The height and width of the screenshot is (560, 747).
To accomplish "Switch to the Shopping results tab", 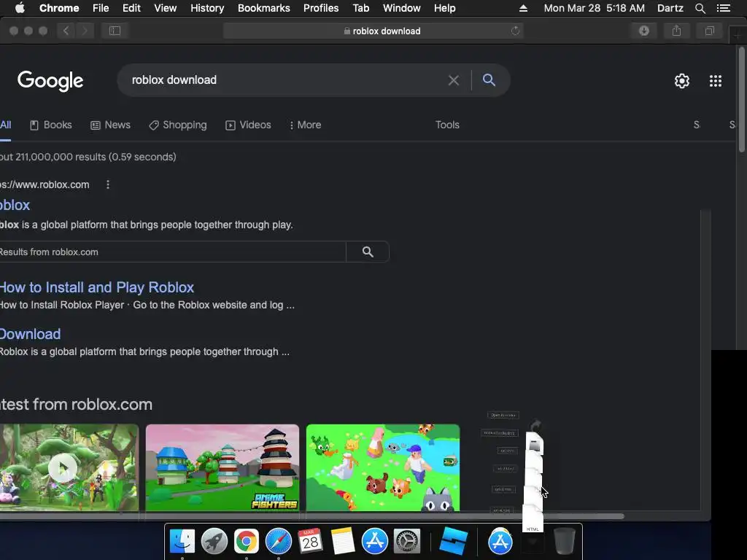I will [x=178, y=125].
